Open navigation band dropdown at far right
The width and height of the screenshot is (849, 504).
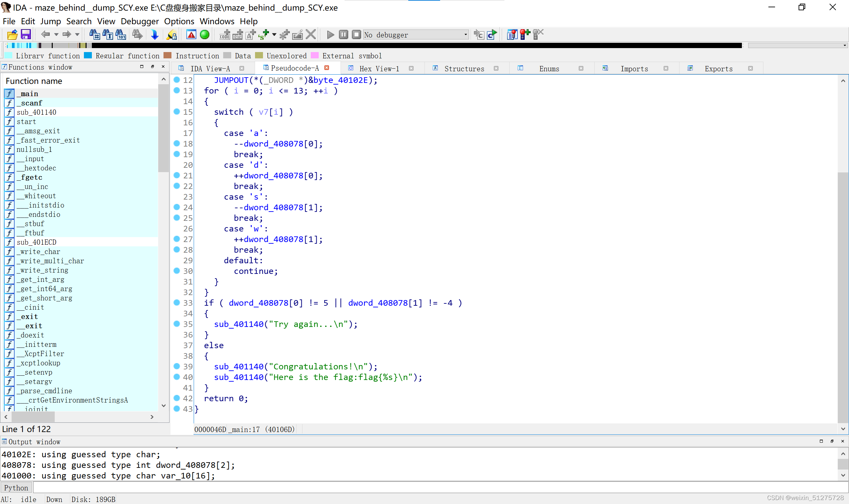click(x=845, y=45)
